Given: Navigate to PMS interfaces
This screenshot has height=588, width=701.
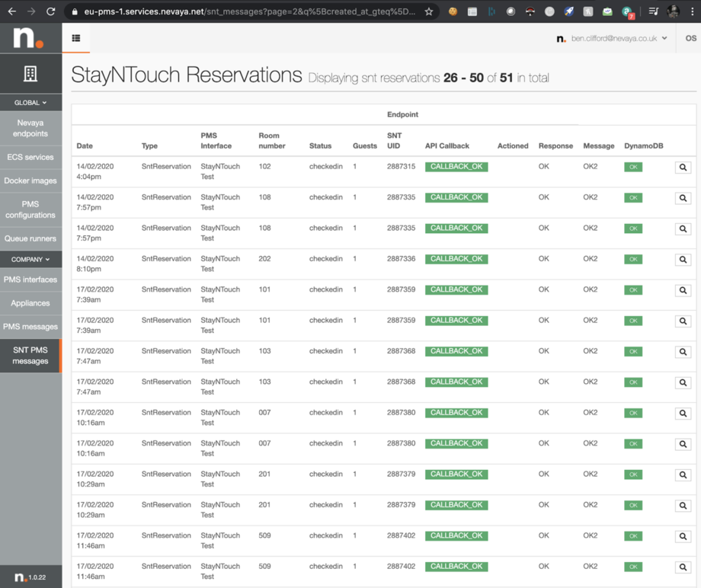Looking at the screenshot, I should pos(30,280).
